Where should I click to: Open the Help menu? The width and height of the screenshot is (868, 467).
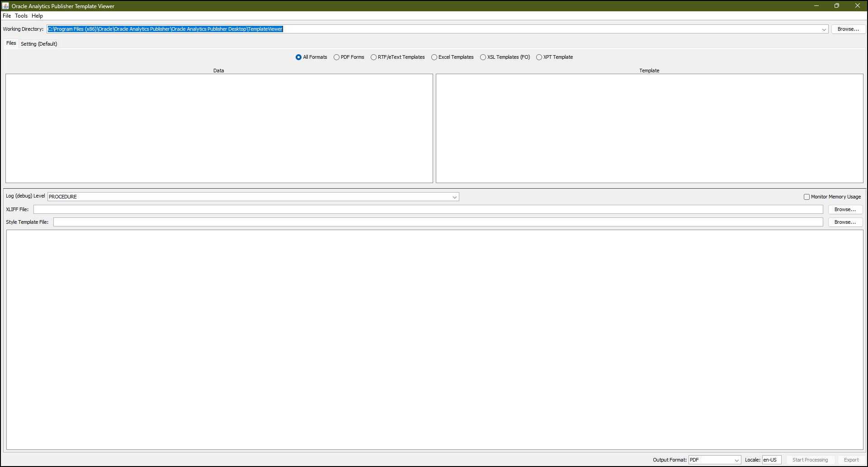pyautogui.click(x=37, y=16)
